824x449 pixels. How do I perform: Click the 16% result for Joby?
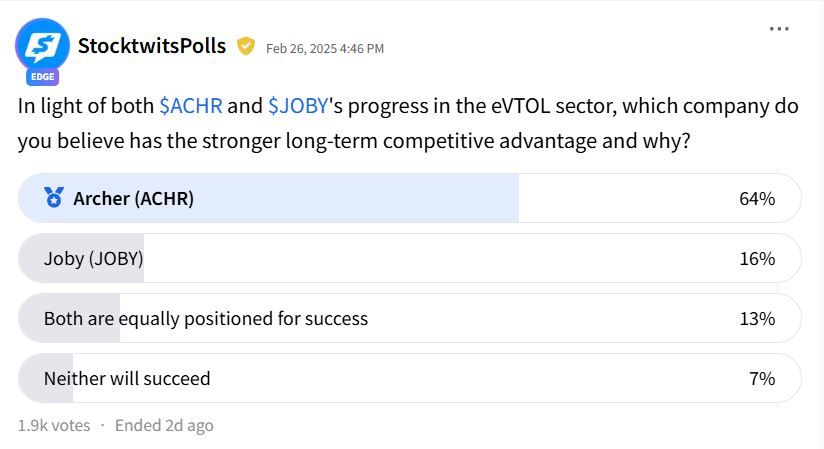[x=757, y=259]
